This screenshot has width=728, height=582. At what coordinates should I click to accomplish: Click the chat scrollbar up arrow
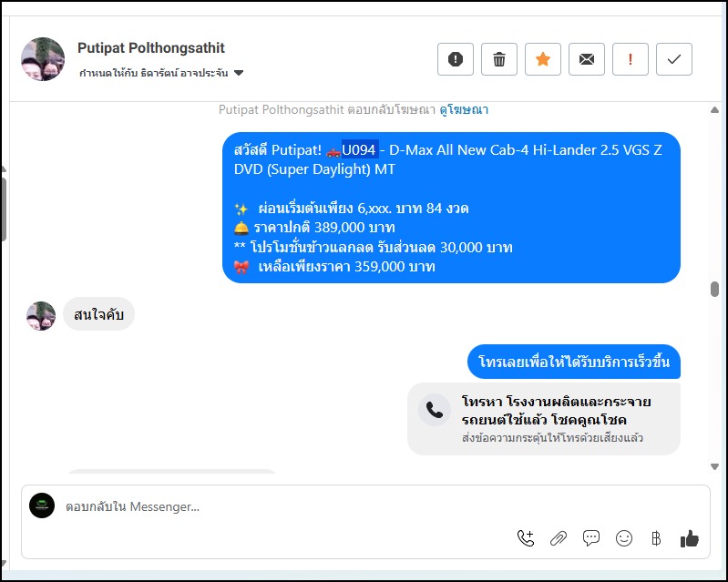(714, 110)
